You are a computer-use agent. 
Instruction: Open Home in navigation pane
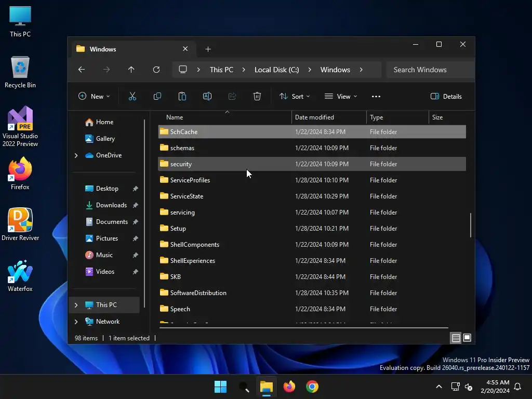tap(104, 122)
